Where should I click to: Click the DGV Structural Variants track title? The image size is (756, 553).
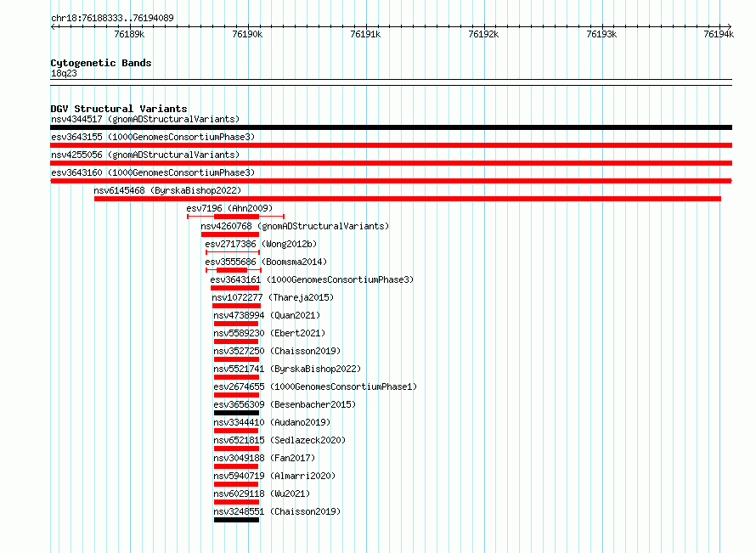pos(119,109)
